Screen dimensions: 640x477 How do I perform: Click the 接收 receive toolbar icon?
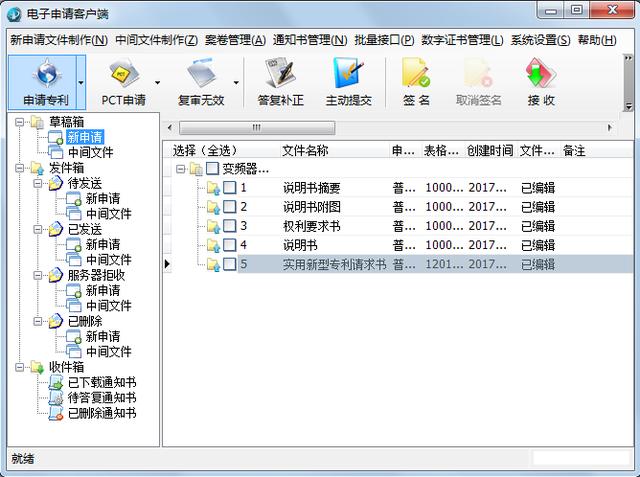(541, 74)
